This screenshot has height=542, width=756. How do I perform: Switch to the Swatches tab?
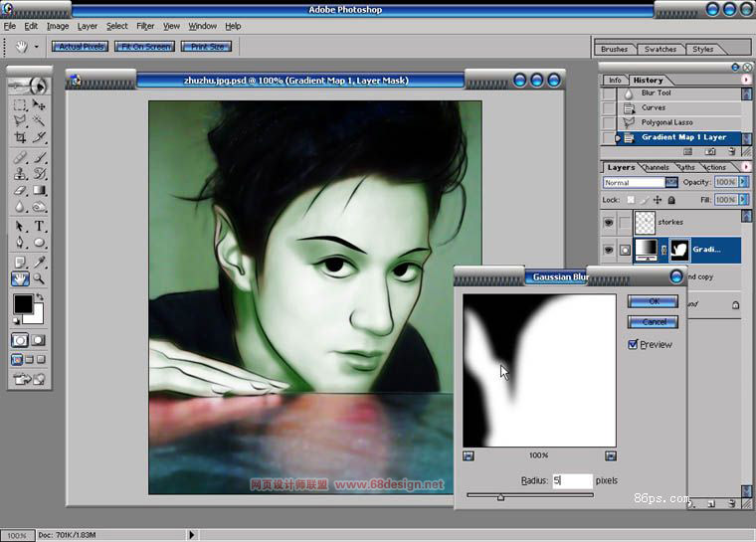660,49
